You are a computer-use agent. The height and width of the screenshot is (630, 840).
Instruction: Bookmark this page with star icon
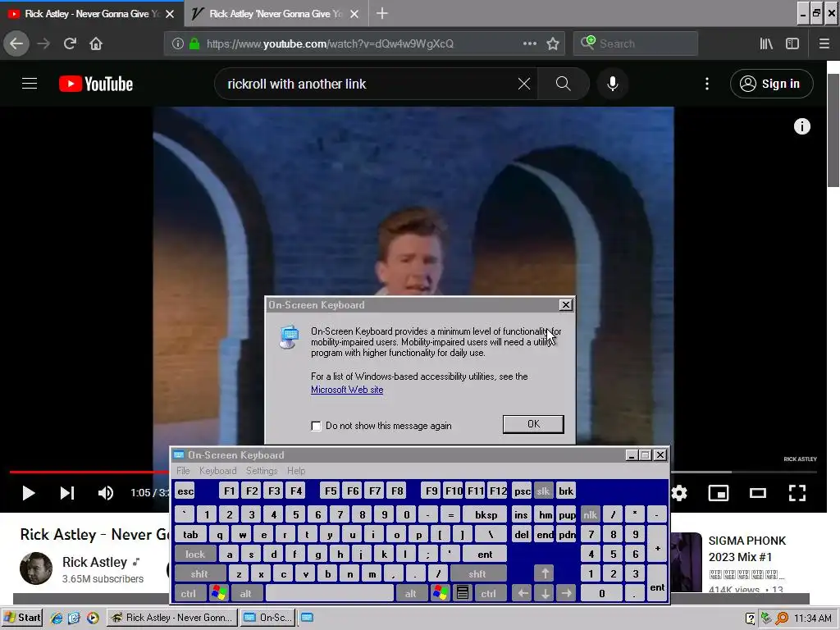(553, 43)
